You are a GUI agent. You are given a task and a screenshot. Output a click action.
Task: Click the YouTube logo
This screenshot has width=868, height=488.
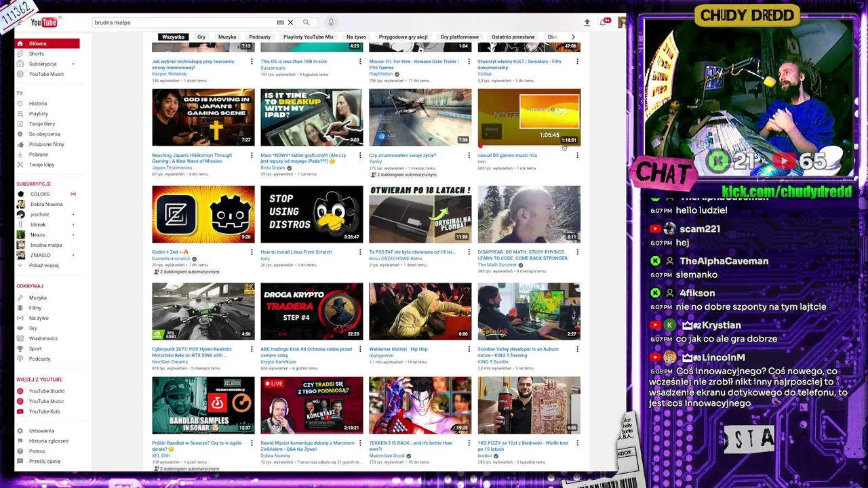[x=44, y=22]
